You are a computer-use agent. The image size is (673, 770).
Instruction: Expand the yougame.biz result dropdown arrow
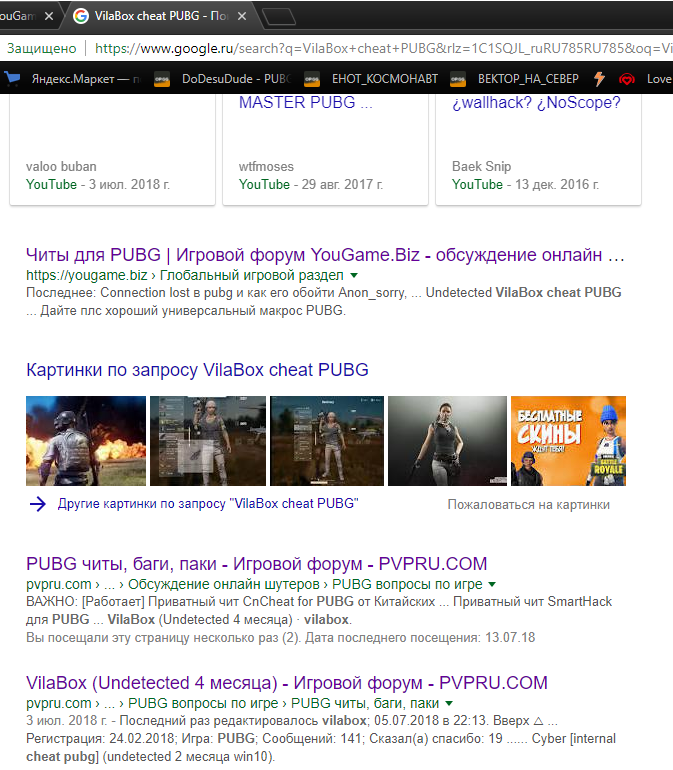click(x=354, y=275)
